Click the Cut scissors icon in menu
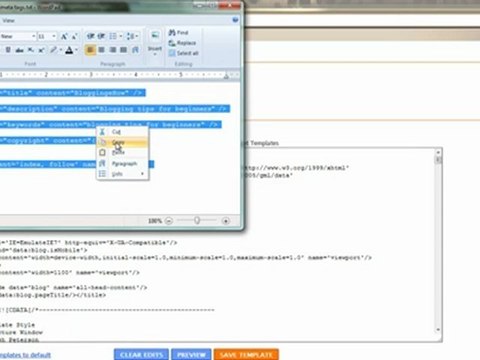This screenshot has width=480, height=360. click(102, 132)
